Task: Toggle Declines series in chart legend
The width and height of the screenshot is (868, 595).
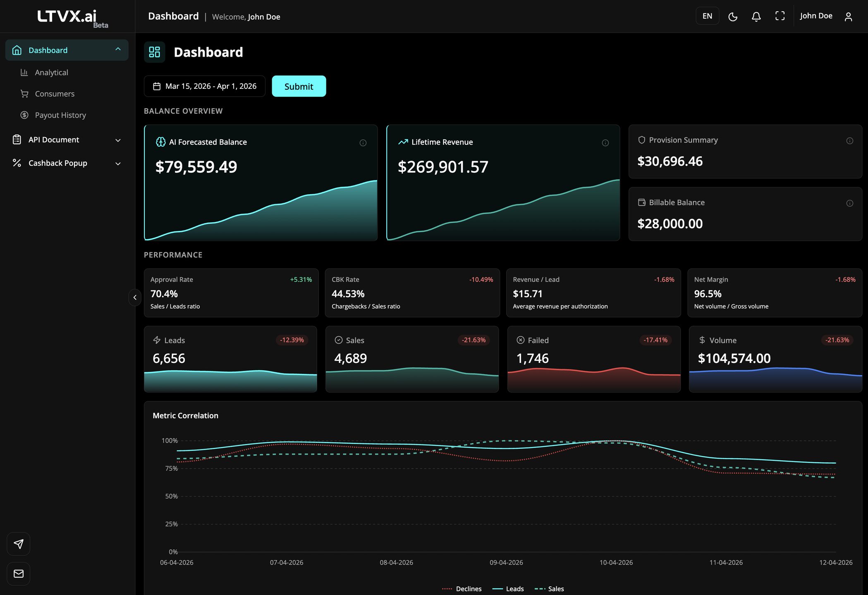Action: pyautogui.click(x=461, y=589)
